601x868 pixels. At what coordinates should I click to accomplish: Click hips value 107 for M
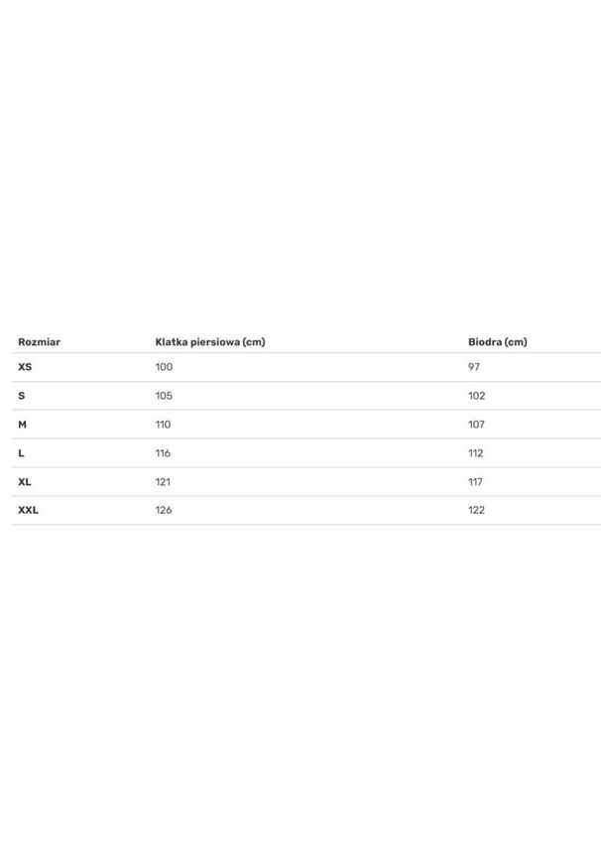476,425
